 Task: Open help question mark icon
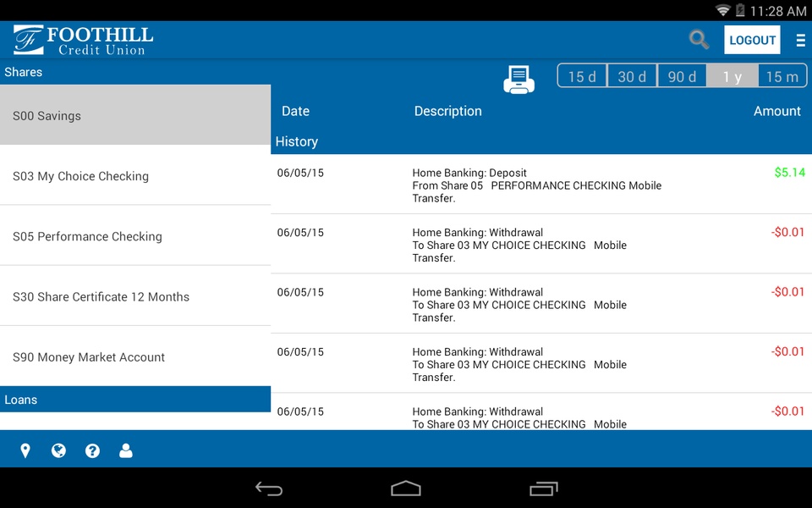(x=92, y=450)
